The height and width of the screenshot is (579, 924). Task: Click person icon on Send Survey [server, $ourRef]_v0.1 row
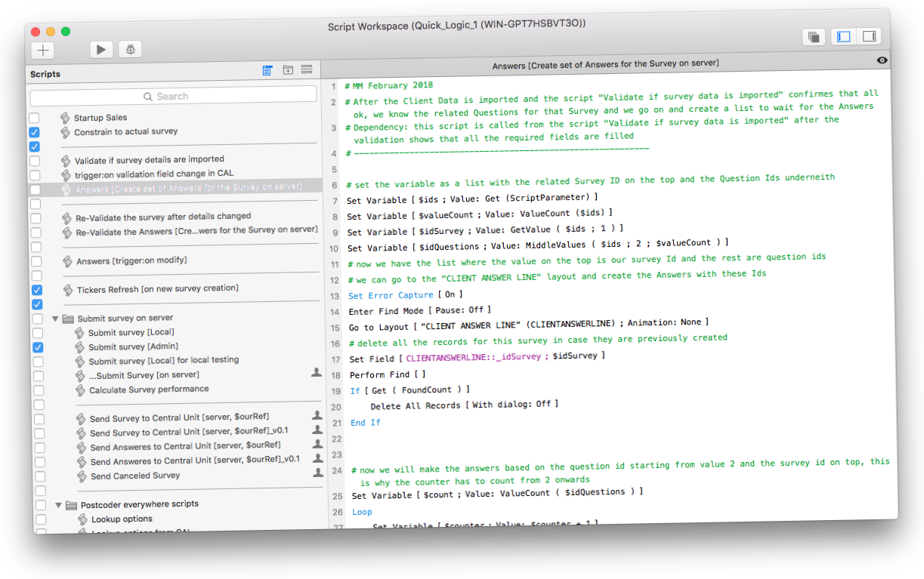[317, 430]
